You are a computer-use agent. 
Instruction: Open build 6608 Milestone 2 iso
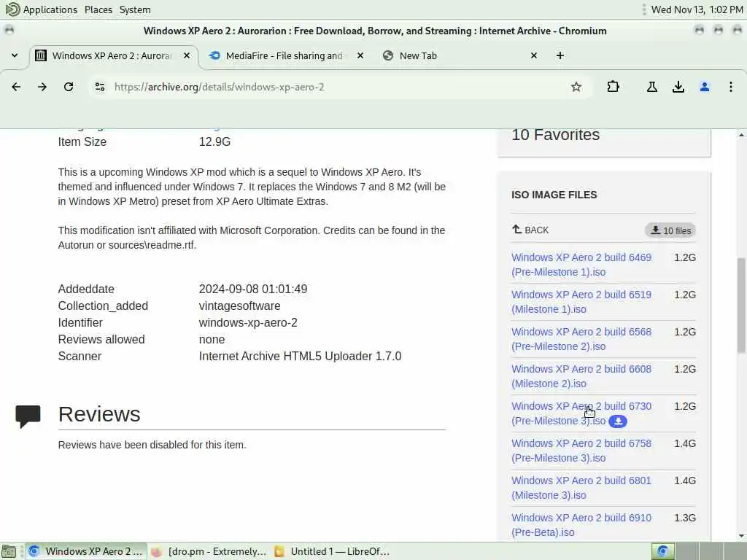pos(581,376)
